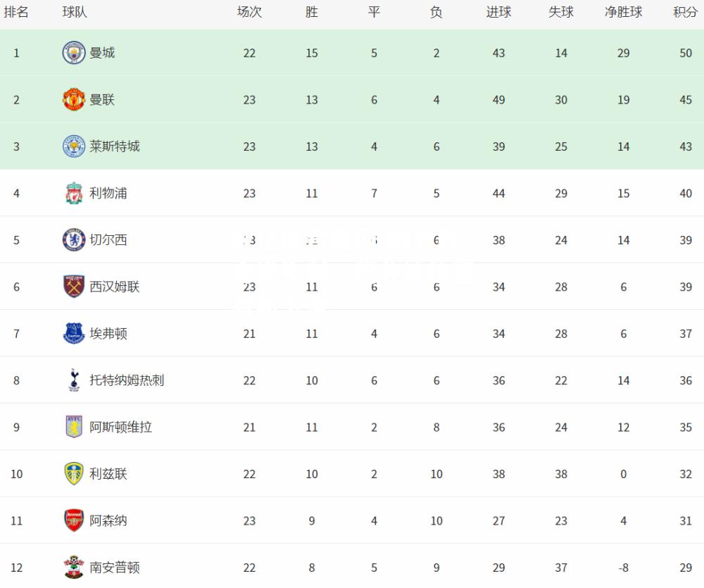Select the West Ham hammers crest
This screenshot has width=704, height=588.
click(74, 287)
